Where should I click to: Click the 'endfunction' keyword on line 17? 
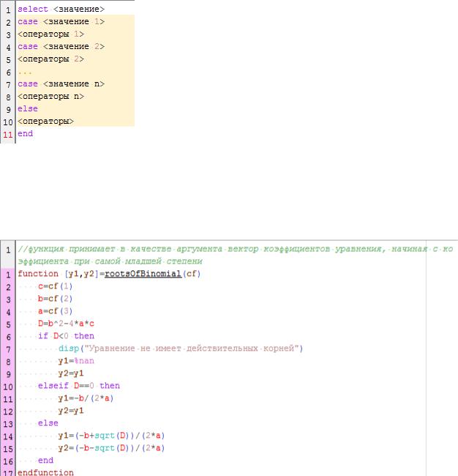pos(45,473)
